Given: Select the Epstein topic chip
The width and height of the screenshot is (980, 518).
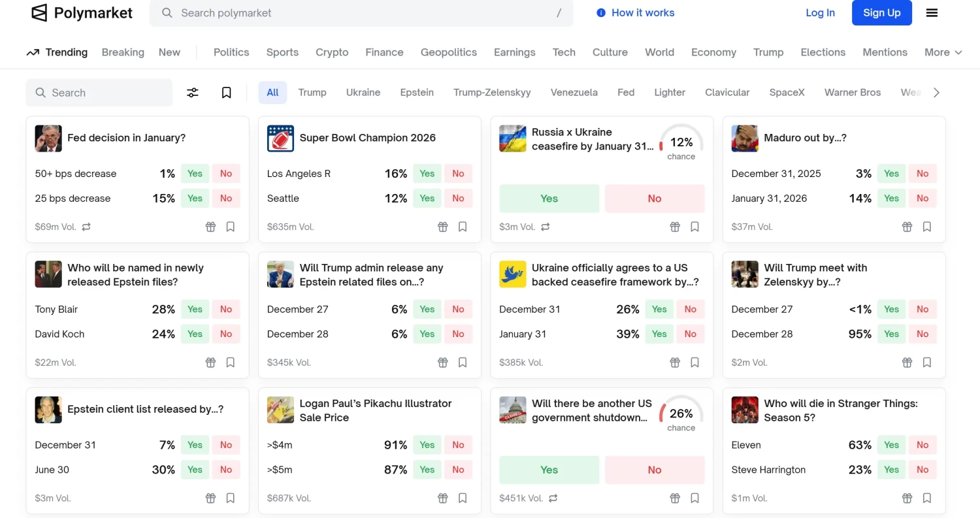Looking at the screenshot, I should [x=417, y=93].
